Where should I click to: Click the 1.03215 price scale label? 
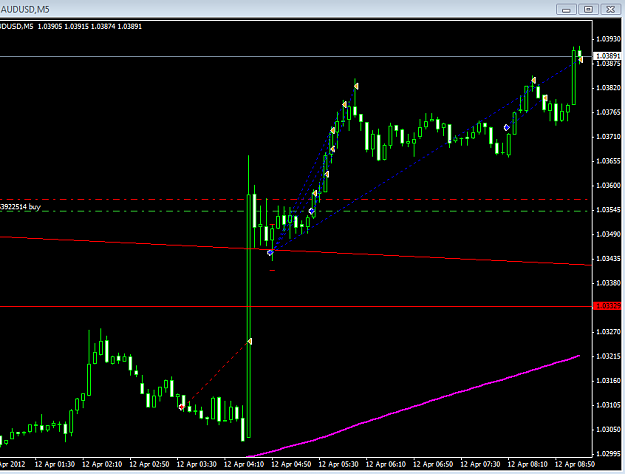(608, 356)
